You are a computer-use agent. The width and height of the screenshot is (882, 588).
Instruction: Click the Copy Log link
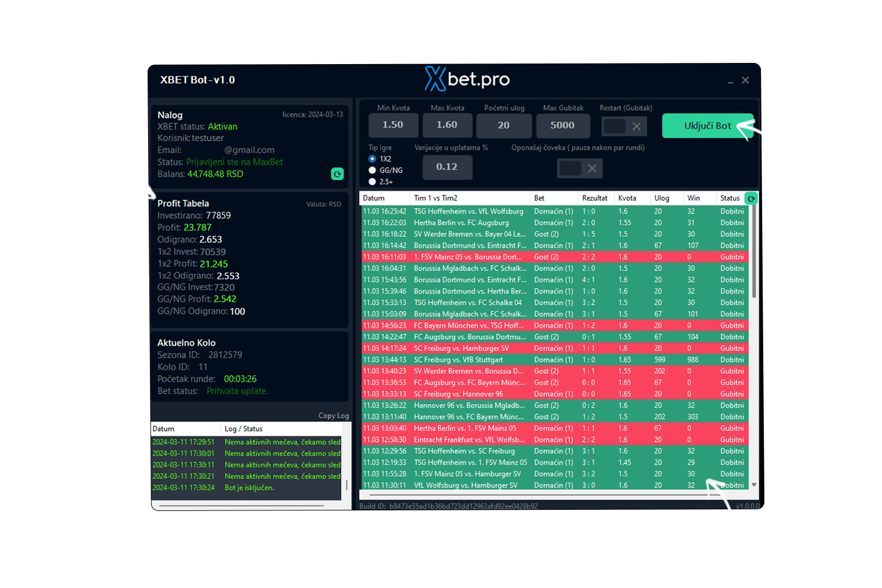pyautogui.click(x=333, y=416)
